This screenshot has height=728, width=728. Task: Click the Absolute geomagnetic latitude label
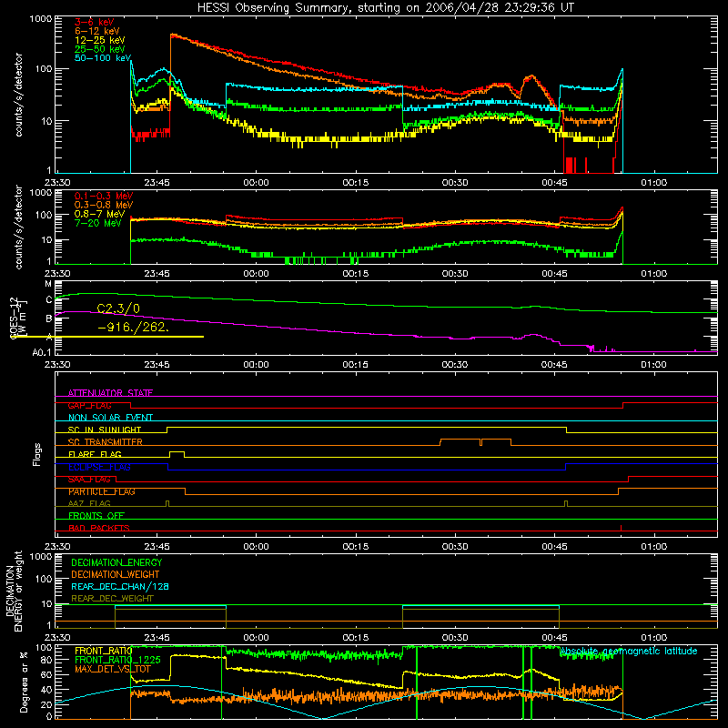[x=629, y=652]
